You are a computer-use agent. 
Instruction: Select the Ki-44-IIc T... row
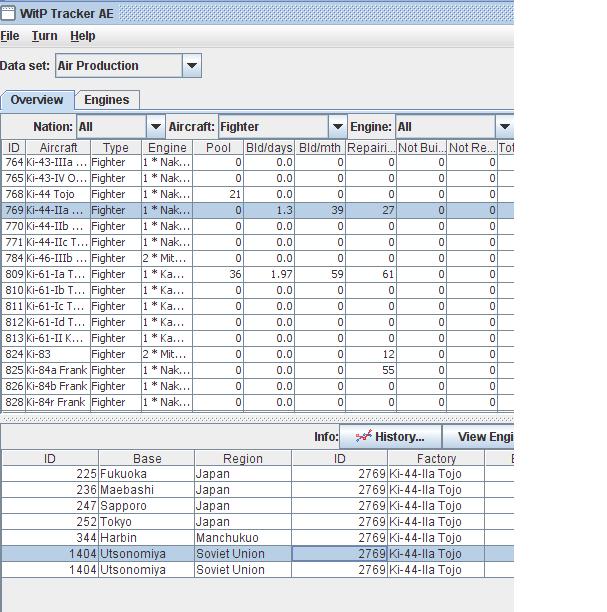tap(257, 242)
